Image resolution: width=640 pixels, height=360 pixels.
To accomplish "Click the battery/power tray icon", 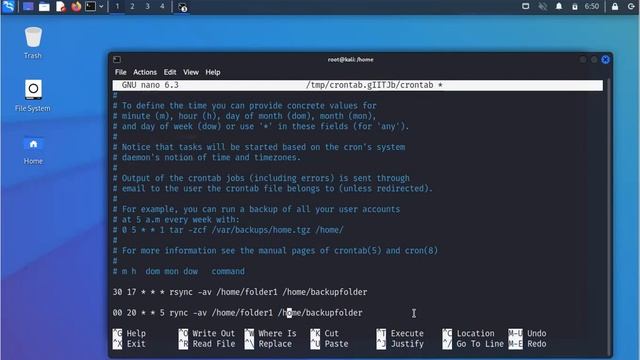I will (x=575, y=7).
